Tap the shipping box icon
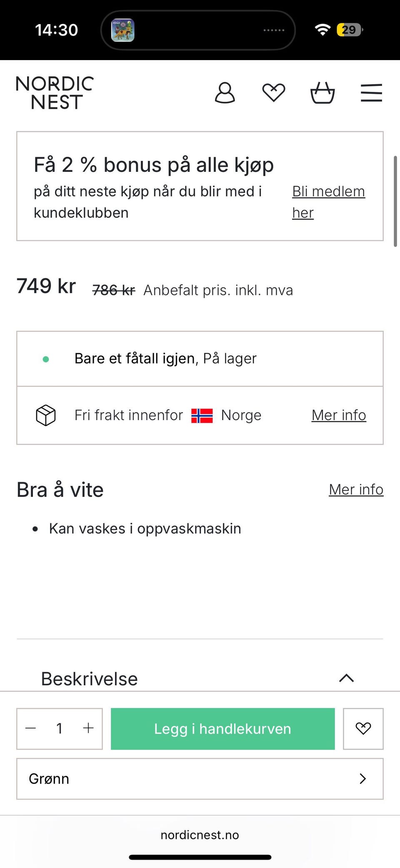 click(46, 415)
